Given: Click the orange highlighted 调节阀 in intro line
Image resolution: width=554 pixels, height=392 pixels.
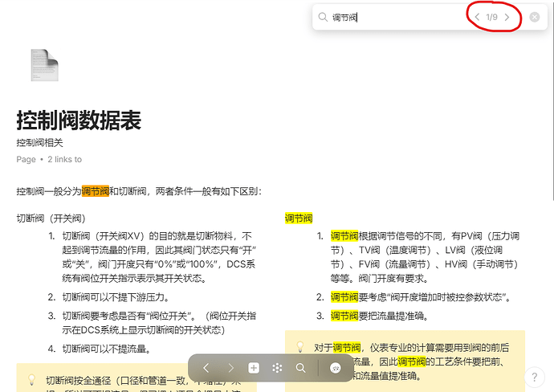Looking at the screenshot, I should click(x=96, y=191).
